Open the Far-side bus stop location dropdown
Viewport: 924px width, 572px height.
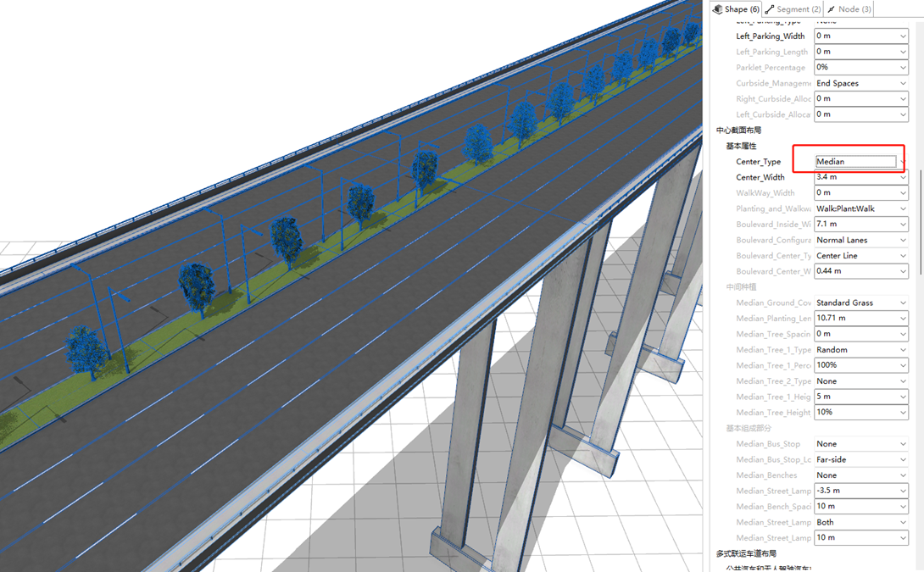point(861,459)
